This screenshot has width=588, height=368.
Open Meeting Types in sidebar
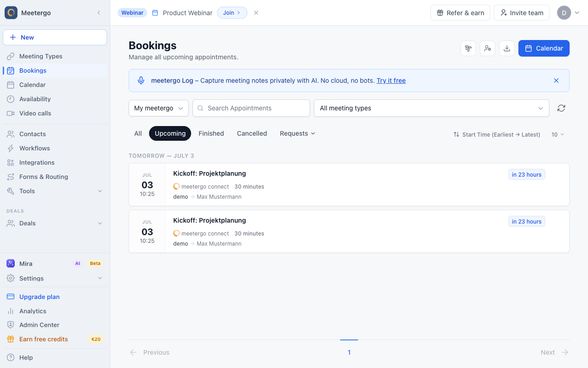click(x=55, y=56)
